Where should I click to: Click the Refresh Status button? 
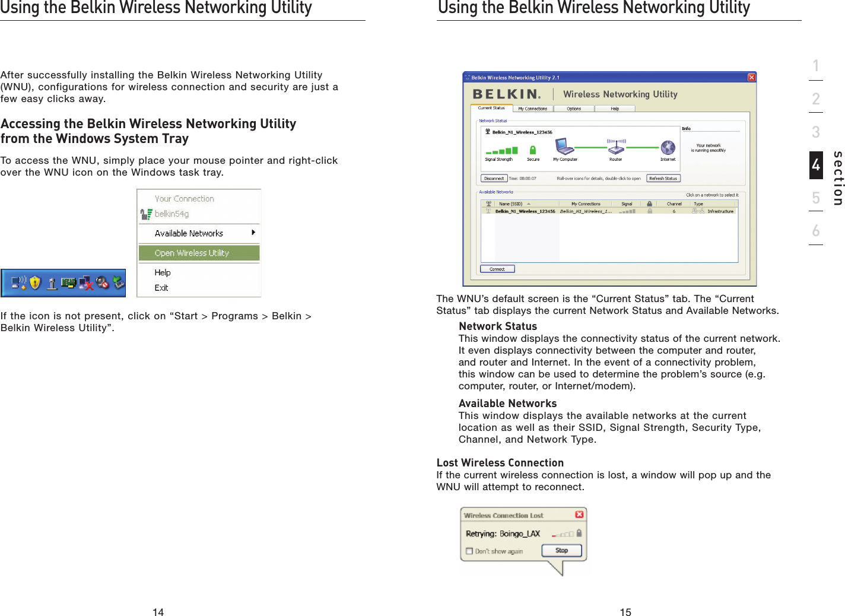663,178
